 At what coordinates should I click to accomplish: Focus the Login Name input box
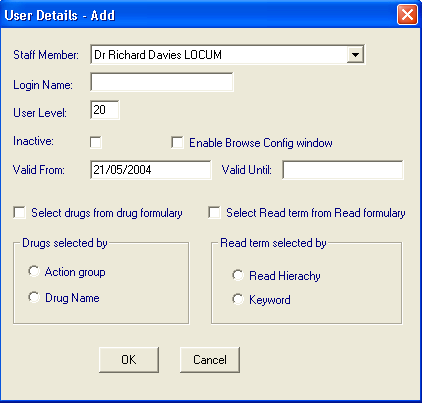coord(162,82)
